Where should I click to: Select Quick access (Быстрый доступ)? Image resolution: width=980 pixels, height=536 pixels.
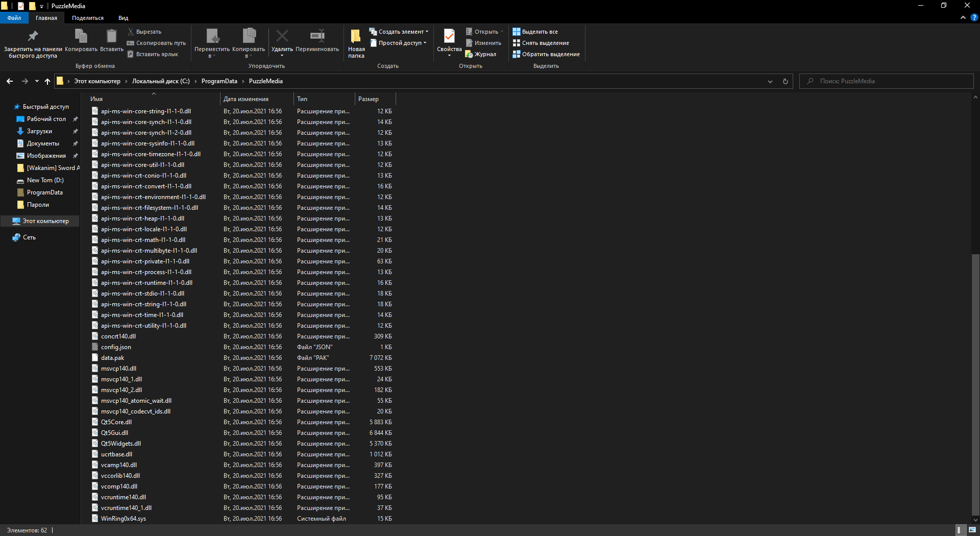pyautogui.click(x=45, y=107)
